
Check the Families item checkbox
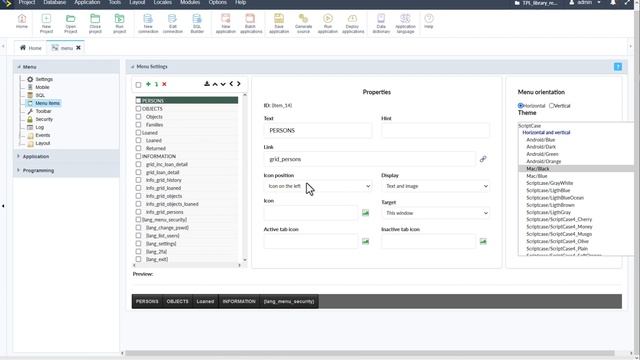[x=138, y=125]
